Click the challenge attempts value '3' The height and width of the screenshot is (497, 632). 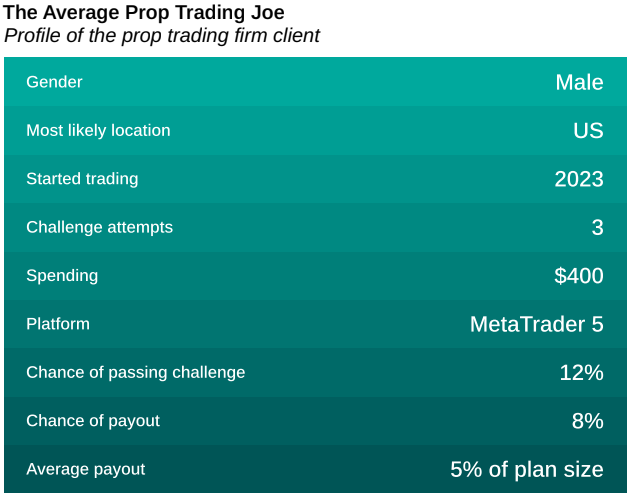pyautogui.click(x=597, y=227)
